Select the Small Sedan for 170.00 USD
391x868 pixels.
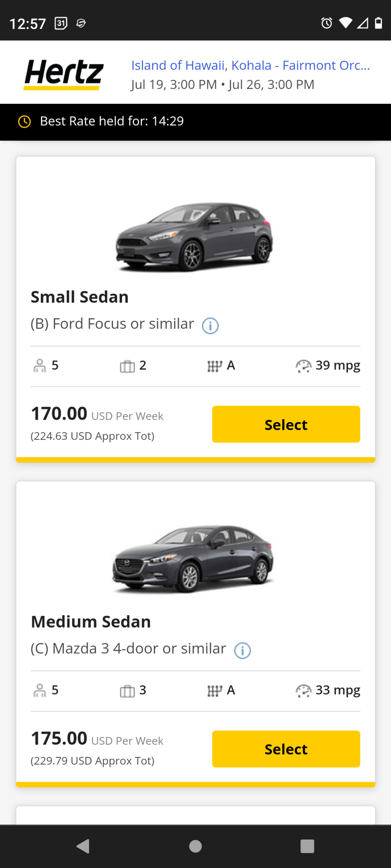point(286,424)
